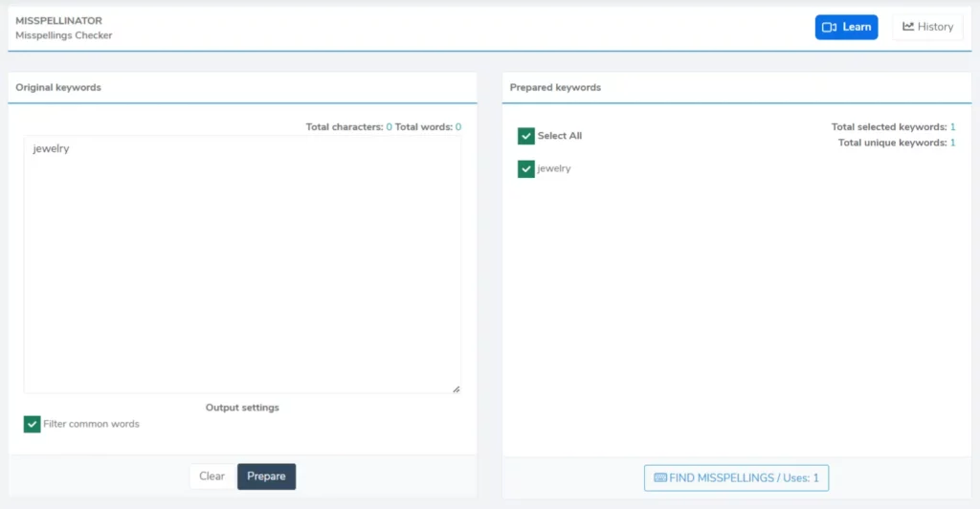Click the Select All label text
The height and width of the screenshot is (509, 980).
tap(559, 136)
